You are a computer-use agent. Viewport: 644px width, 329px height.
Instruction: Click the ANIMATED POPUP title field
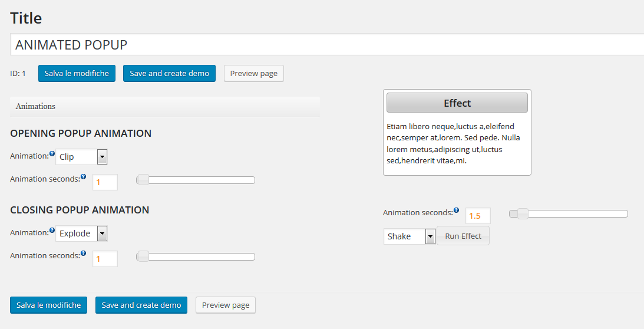tap(327, 44)
